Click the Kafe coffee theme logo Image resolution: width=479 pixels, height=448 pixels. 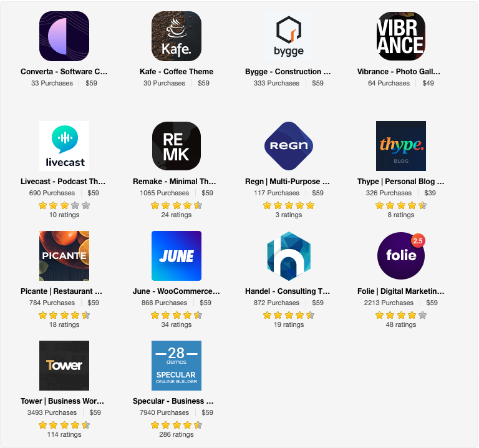[x=177, y=36]
